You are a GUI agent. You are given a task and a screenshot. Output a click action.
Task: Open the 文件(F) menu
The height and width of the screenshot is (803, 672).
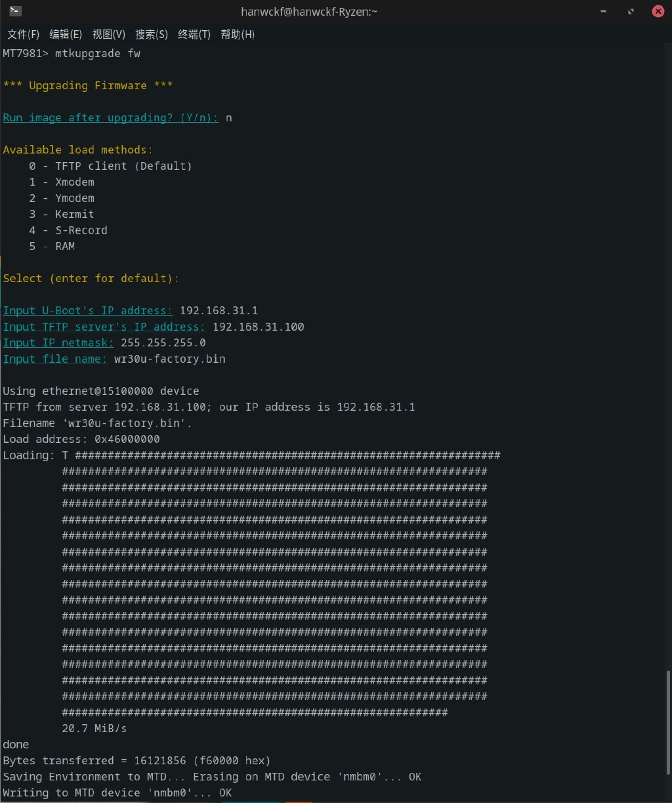click(23, 34)
